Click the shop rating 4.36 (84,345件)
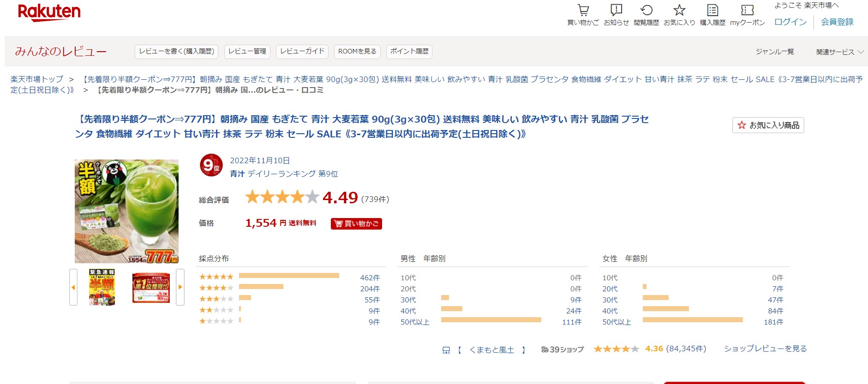Screen dimensions: 868x384 (676, 349)
